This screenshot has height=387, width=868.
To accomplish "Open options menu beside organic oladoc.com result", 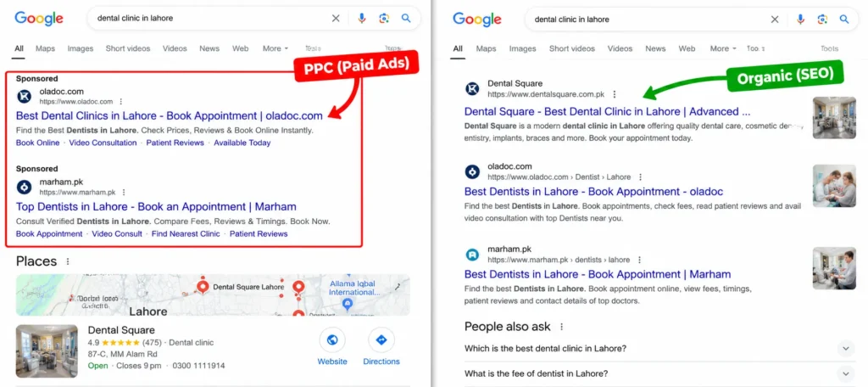I will point(641,177).
